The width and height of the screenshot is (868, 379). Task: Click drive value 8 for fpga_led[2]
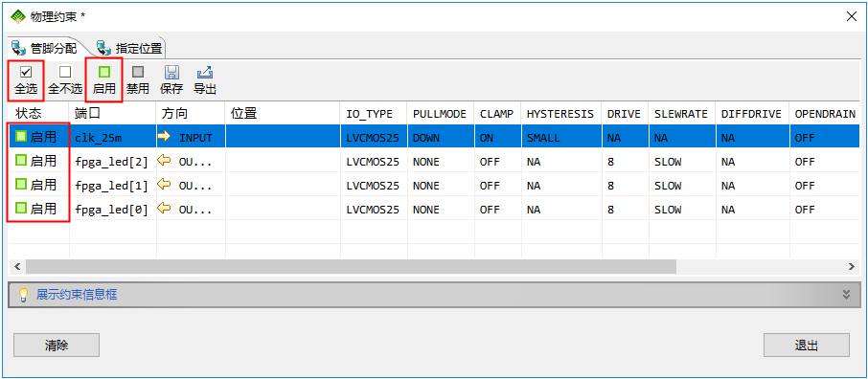point(626,161)
